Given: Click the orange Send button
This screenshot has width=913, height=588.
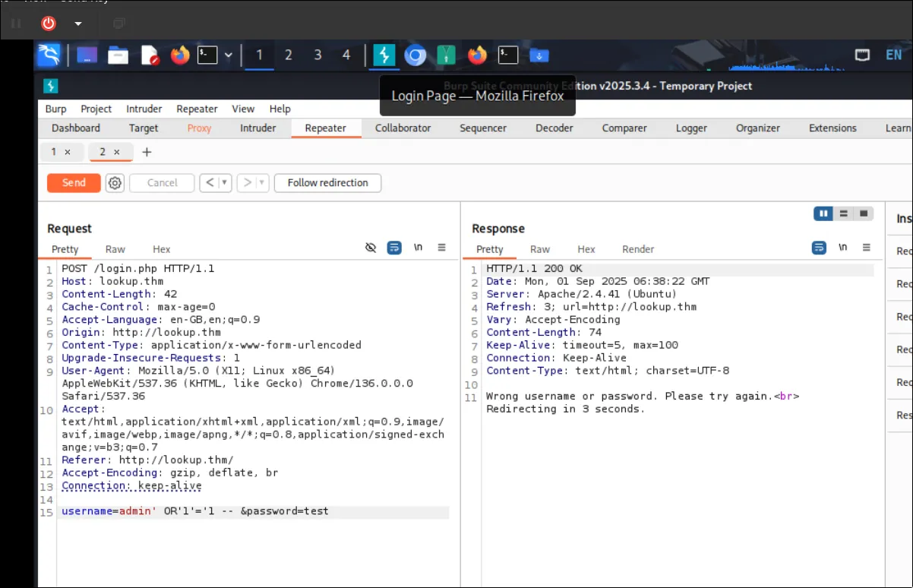Looking at the screenshot, I should [x=74, y=182].
